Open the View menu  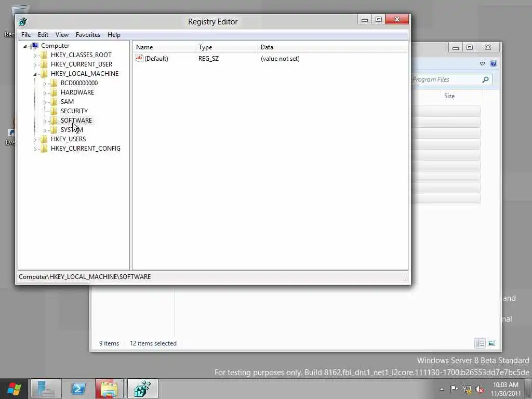coord(62,35)
